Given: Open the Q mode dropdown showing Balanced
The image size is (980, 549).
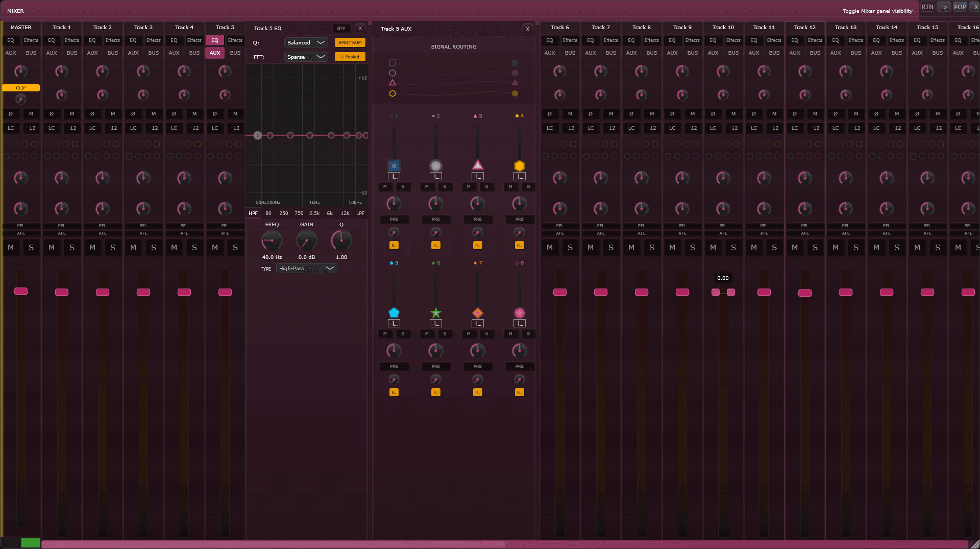Looking at the screenshot, I should coord(305,42).
